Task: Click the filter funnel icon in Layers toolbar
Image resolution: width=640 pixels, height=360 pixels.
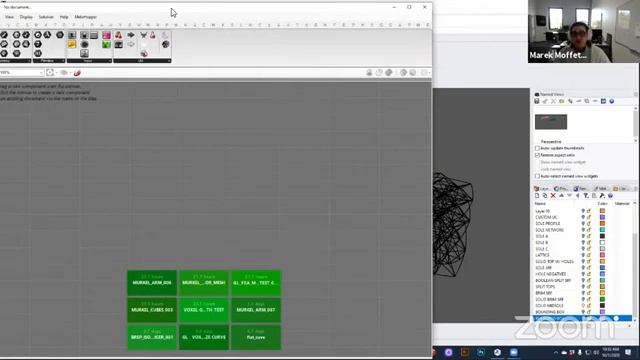Action: point(586,196)
